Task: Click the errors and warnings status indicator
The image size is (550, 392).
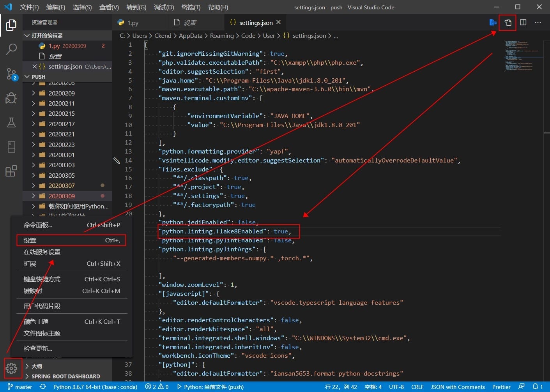Action: (x=157, y=387)
